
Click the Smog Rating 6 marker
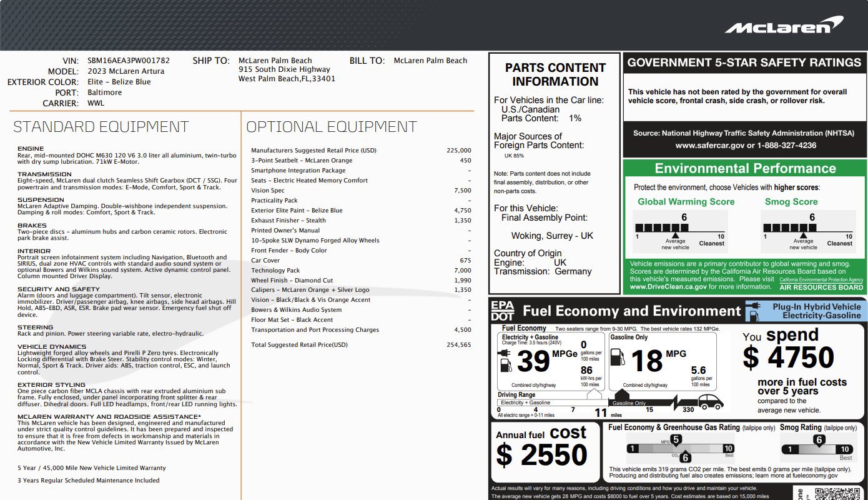(x=819, y=440)
